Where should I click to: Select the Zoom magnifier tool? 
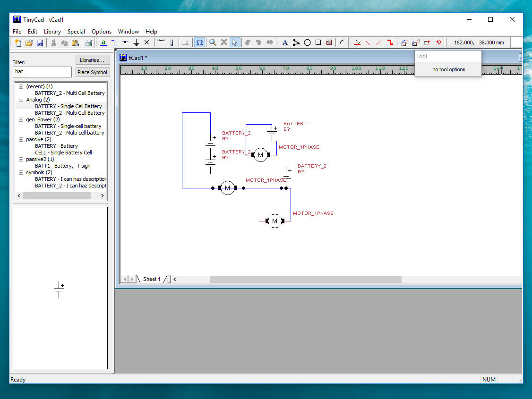213,42
